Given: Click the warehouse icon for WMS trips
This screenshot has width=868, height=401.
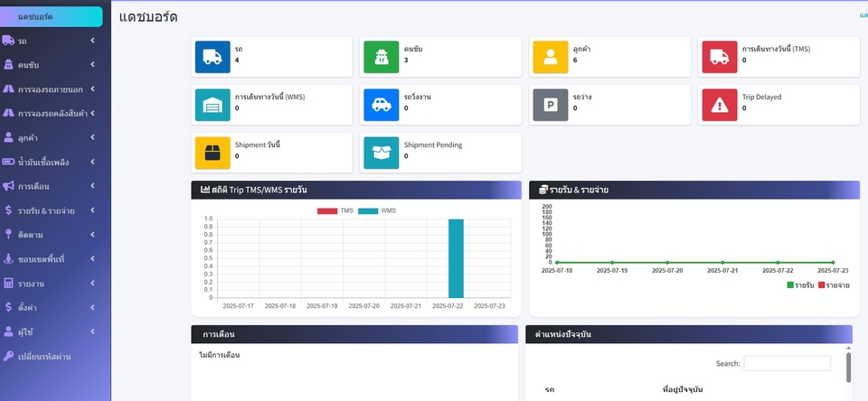Looking at the screenshot, I should tap(212, 104).
